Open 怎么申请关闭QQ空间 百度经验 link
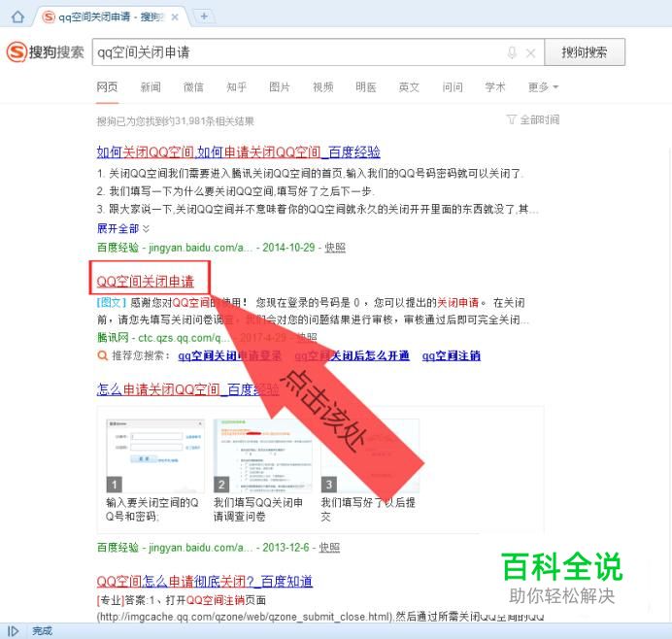 [x=187, y=389]
